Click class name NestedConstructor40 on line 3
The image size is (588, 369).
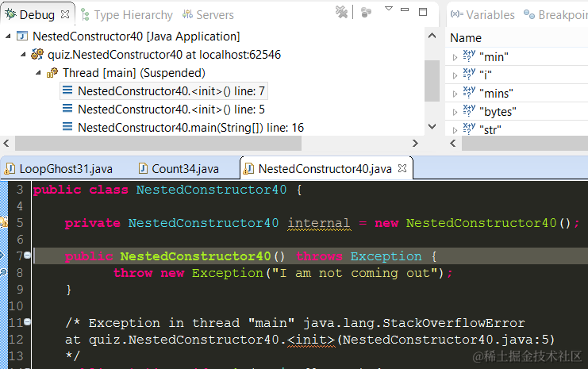211,190
